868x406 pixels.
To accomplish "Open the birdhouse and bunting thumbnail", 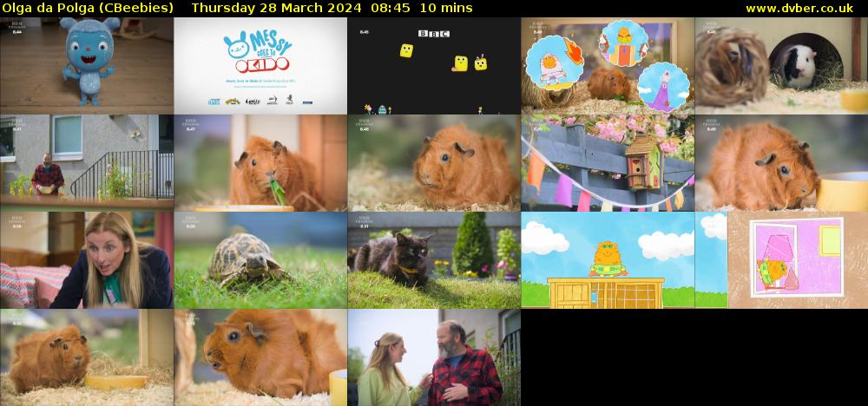I will 608,162.
